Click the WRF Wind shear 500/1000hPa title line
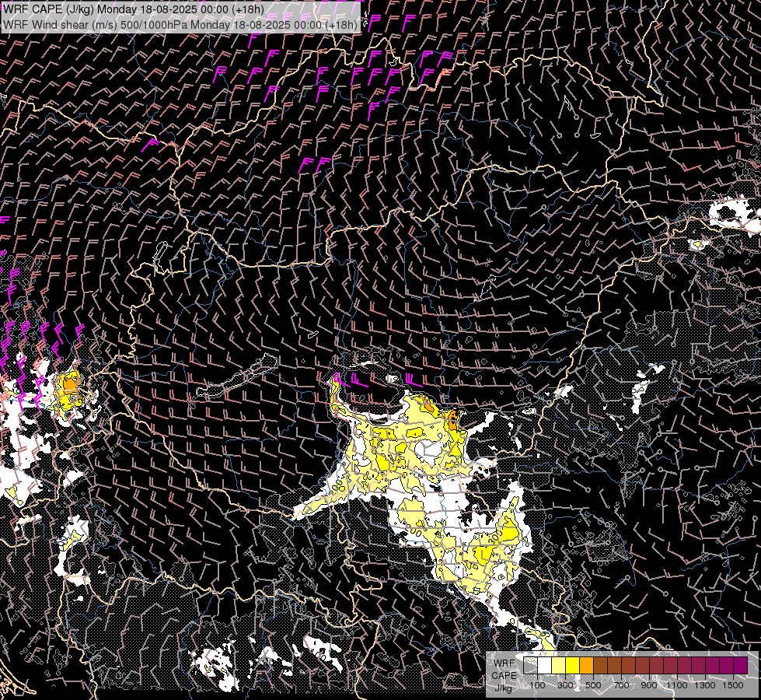This screenshot has width=761, height=700. point(180,24)
